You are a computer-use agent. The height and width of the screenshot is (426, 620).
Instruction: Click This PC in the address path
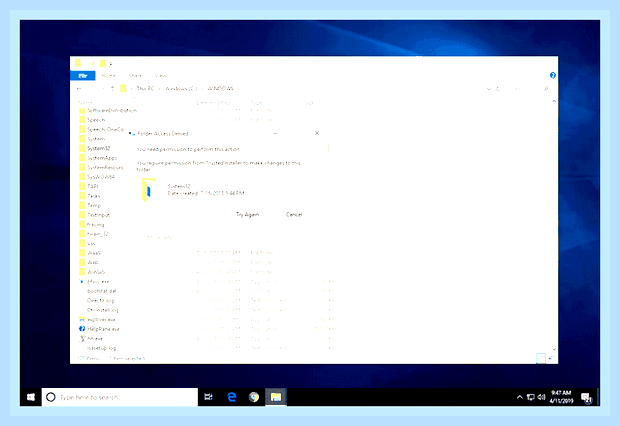145,89
